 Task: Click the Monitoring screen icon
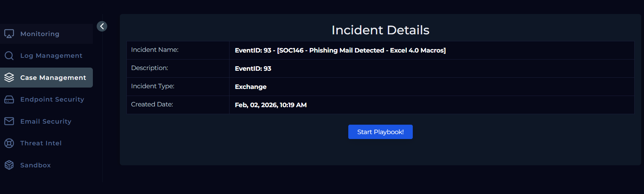pyautogui.click(x=9, y=34)
